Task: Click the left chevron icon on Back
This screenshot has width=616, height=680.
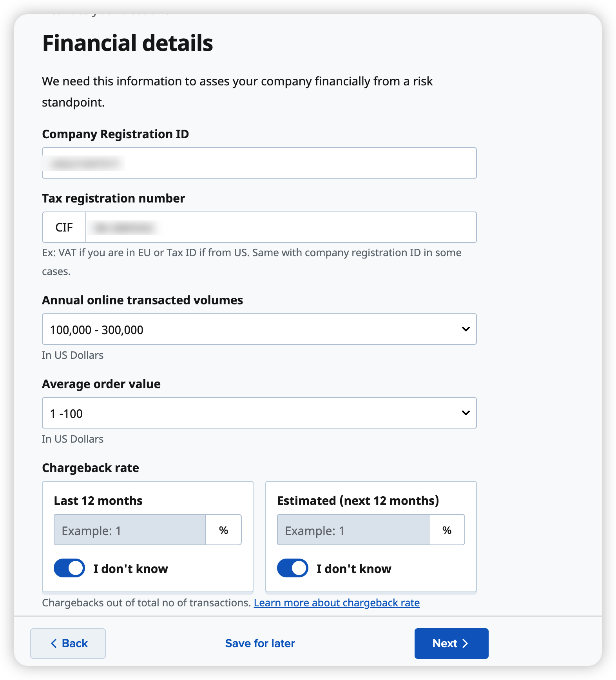Action: pyautogui.click(x=54, y=643)
